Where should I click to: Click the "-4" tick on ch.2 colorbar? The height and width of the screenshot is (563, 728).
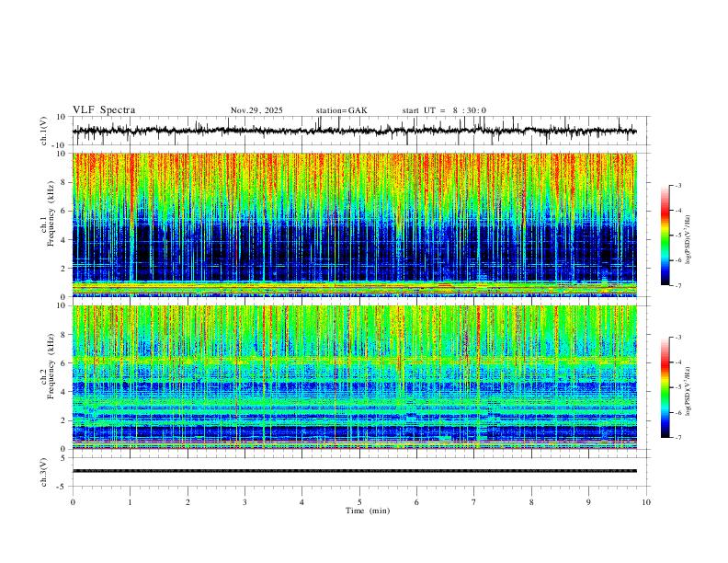pyautogui.click(x=678, y=362)
